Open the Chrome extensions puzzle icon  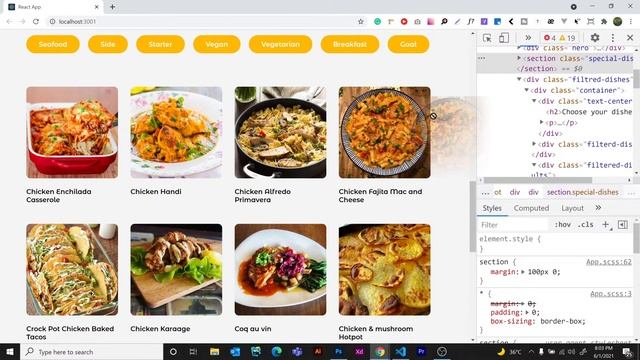pyautogui.click(x=604, y=22)
